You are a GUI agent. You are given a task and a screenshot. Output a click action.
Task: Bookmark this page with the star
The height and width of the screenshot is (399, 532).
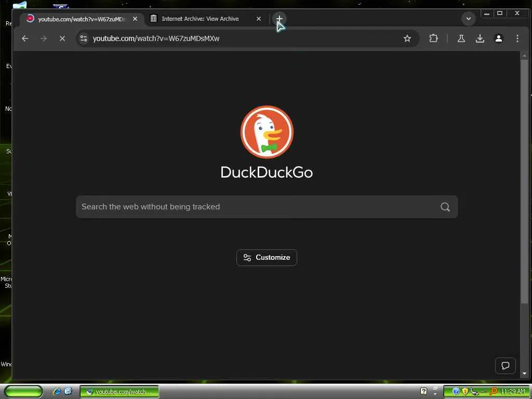click(407, 38)
